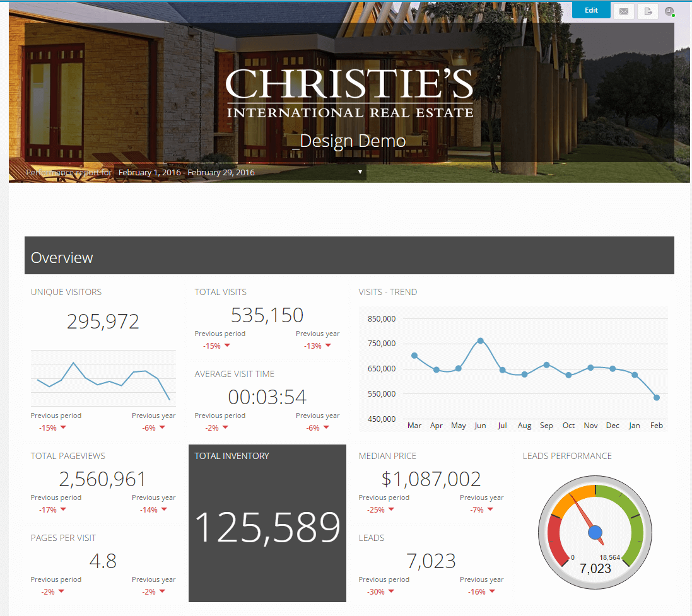This screenshot has height=616, width=692.
Task: Click the Total Inventory 125,589 tile
Action: click(x=267, y=523)
